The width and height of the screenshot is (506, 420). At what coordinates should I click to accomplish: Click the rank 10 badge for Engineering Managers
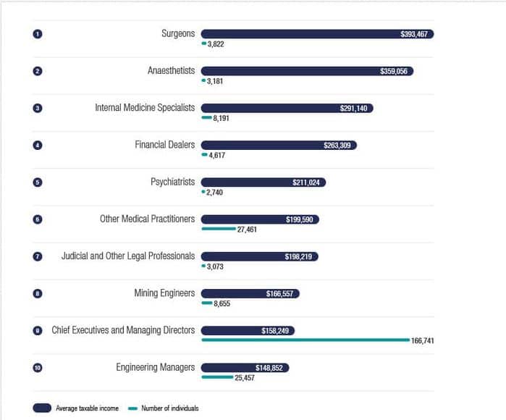[38, 368]
